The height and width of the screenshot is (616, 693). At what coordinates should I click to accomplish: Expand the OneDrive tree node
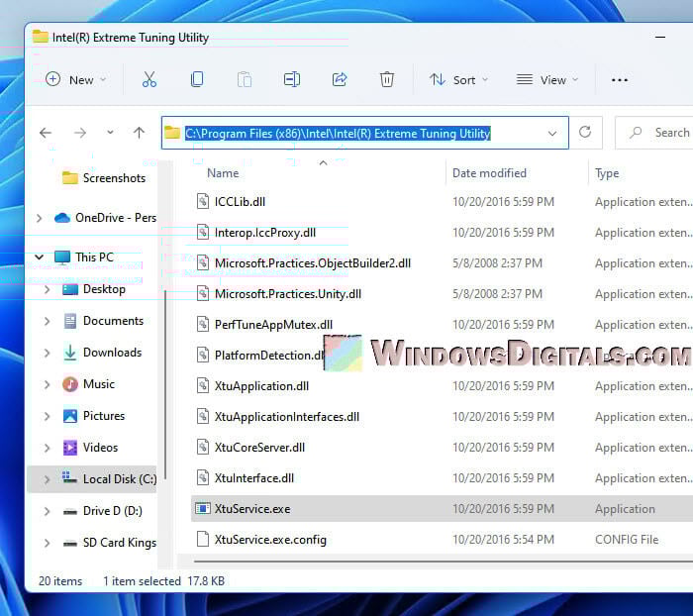click(x=40, y=218)
